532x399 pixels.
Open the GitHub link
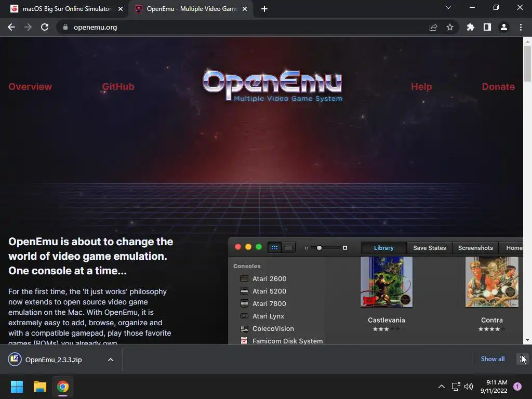click(118, 87)
